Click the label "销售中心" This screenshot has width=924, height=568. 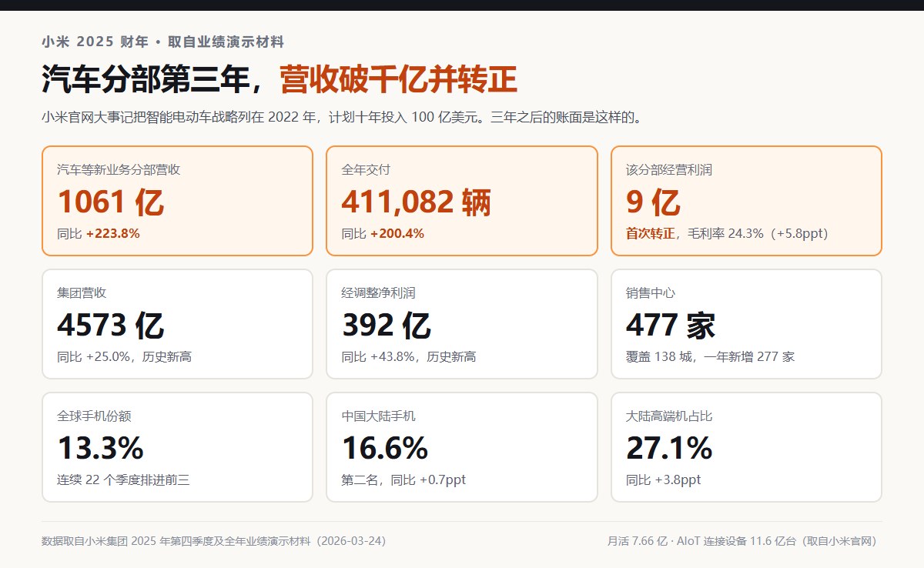(x=651, y=292)
